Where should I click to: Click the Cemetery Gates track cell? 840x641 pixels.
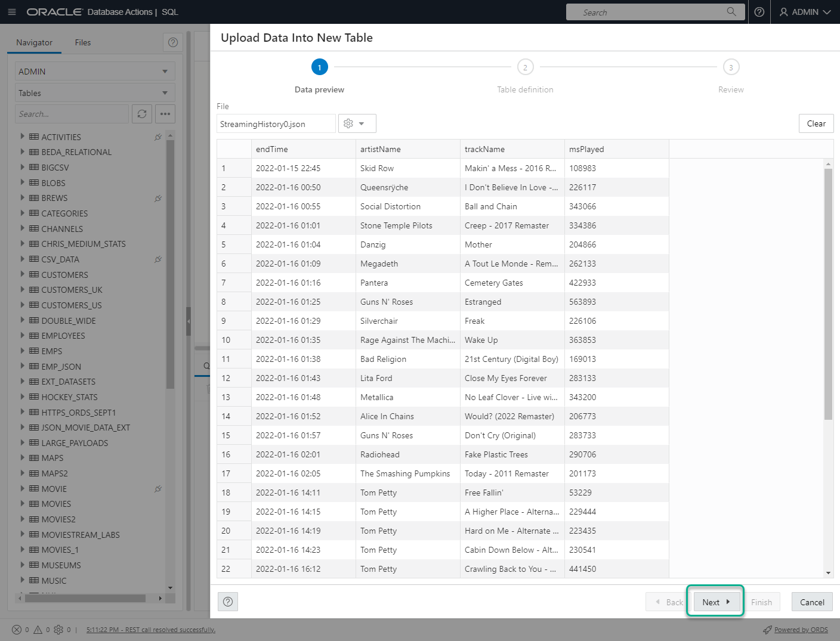pos(512,283)
